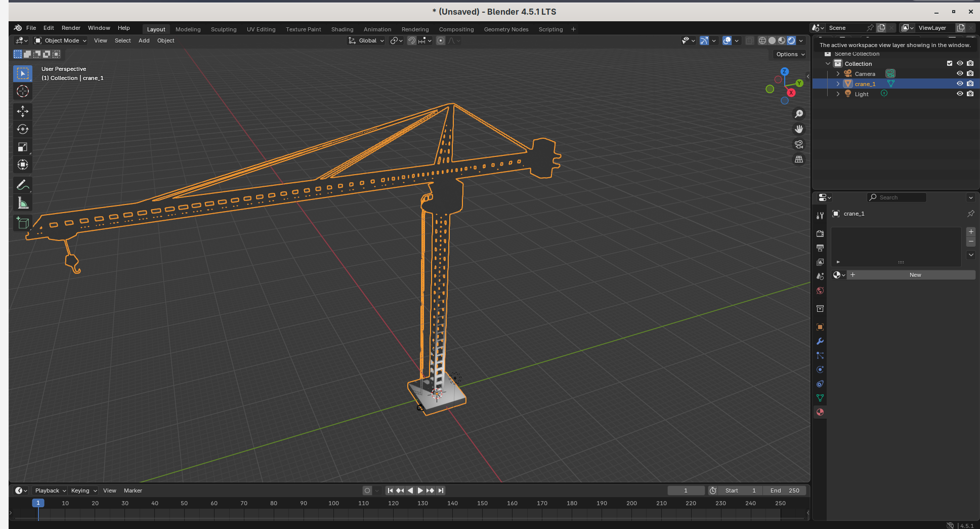Click the 3D Cursor tool
The width and height of the screenshot is (980, 529).
(23, 91)
